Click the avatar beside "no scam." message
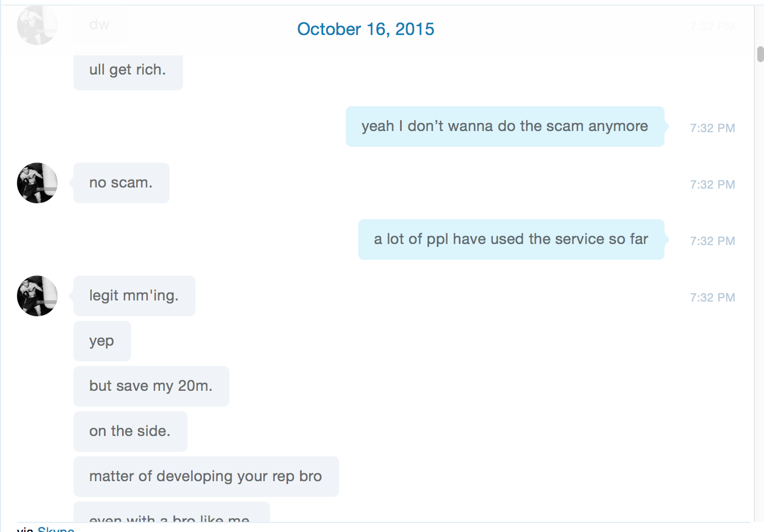Screen dimensions: 764x532 (x=37, y=183)
